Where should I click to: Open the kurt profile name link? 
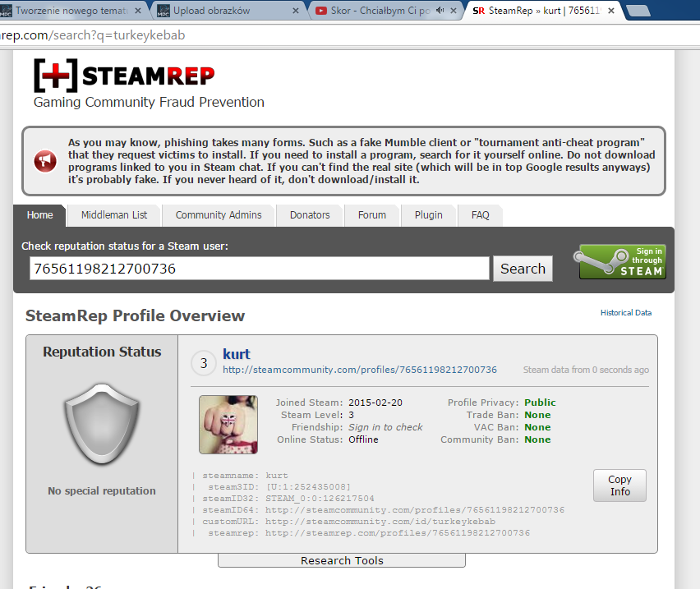coord(237,354)
